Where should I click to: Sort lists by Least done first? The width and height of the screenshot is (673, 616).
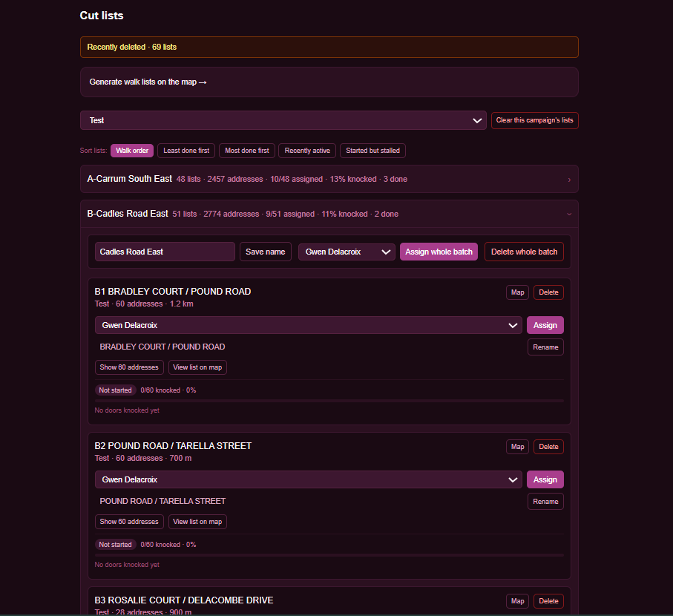coord(186,151)
